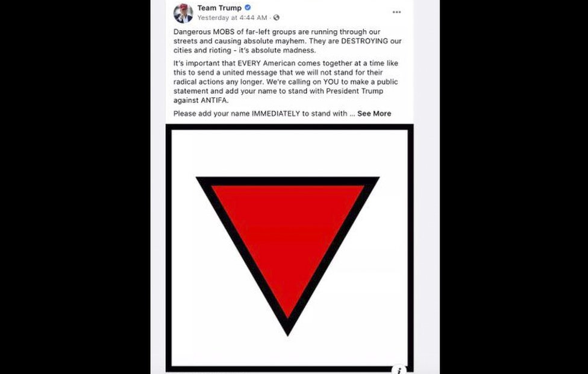Expand the post with See More

pos(374,113)
